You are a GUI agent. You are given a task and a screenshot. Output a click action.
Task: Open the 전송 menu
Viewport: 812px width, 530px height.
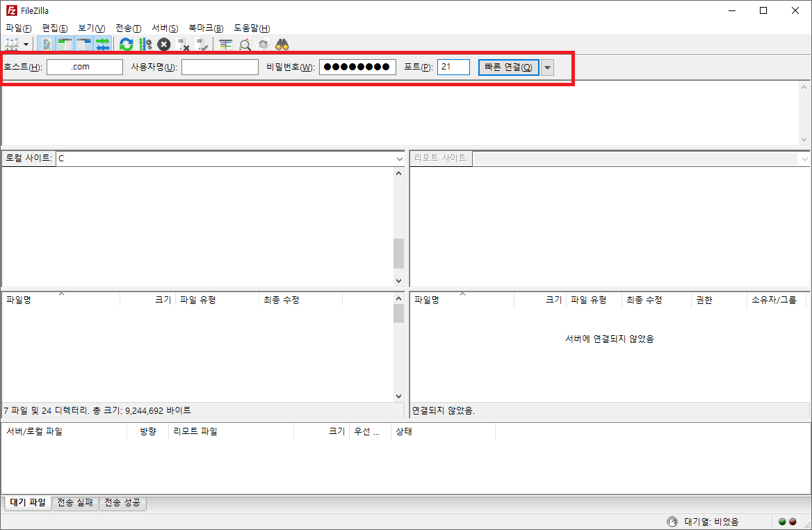point(128,28)
